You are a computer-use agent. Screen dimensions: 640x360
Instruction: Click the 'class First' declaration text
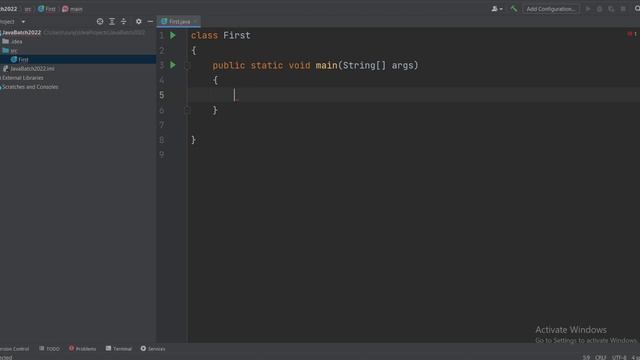pyautogui.click(x=221, y=36)
